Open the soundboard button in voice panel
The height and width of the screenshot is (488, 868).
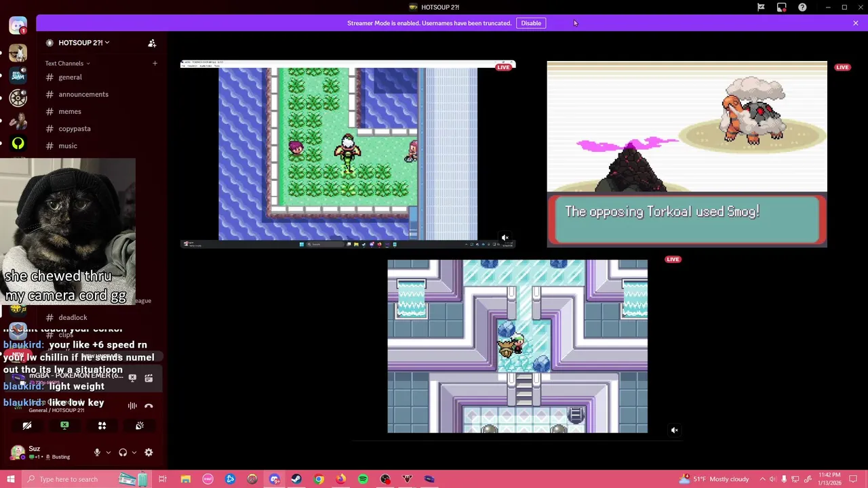140,426
